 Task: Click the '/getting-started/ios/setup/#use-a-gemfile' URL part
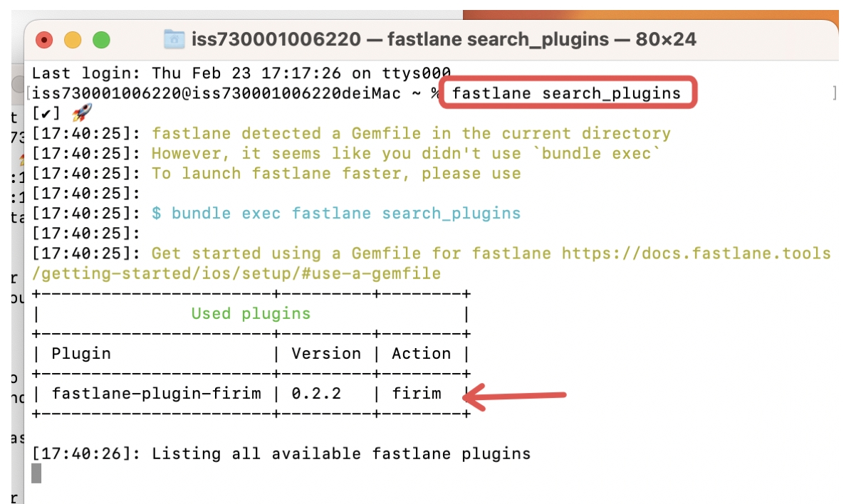[236, 273]
